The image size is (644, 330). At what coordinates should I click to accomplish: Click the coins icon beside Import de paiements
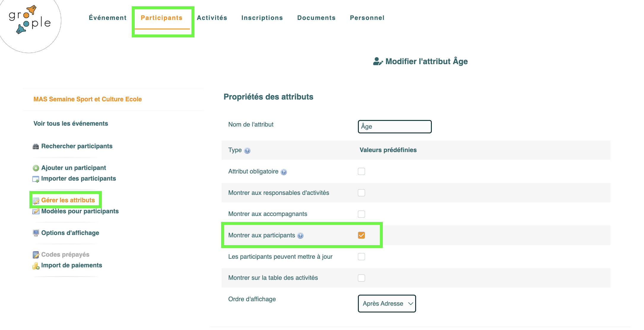tap(36, 266)
